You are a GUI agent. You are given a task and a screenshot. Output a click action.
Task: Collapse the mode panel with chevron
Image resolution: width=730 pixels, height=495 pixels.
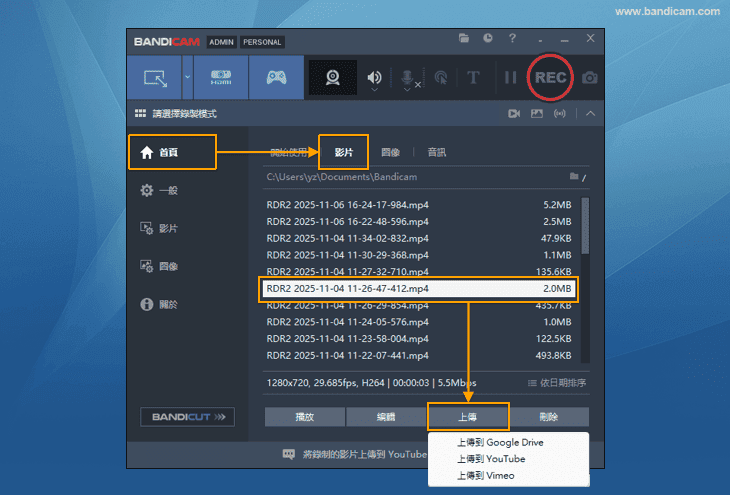590,114
